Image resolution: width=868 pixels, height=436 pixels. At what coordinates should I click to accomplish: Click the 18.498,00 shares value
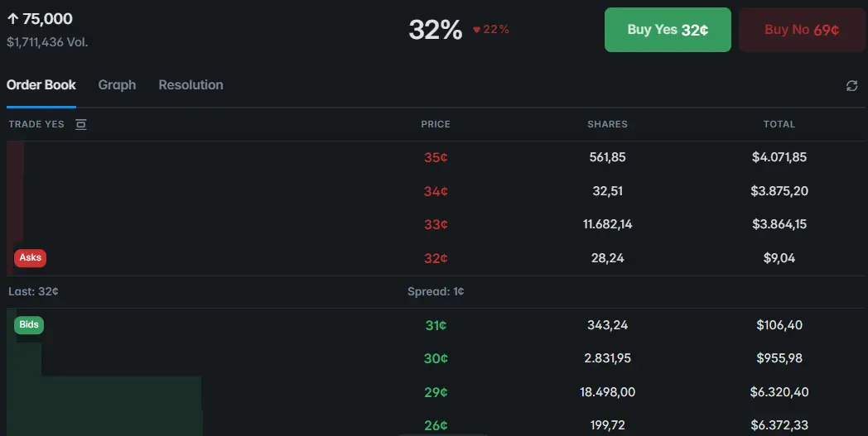[607, 392]
